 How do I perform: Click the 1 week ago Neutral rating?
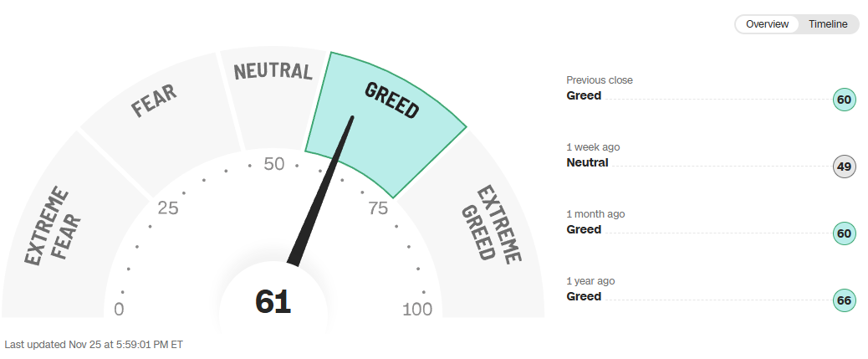click(587, 162)
